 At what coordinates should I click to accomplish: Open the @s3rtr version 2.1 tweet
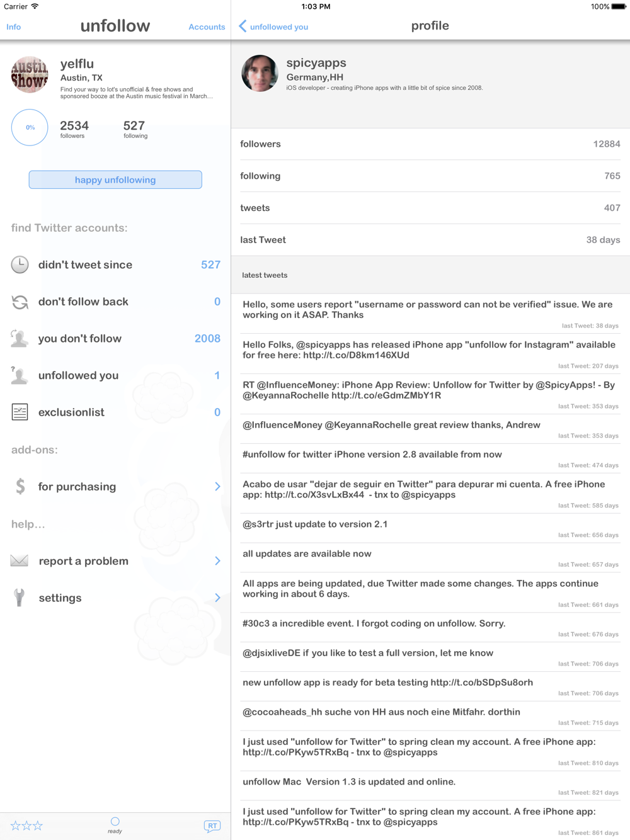point(430,528)
